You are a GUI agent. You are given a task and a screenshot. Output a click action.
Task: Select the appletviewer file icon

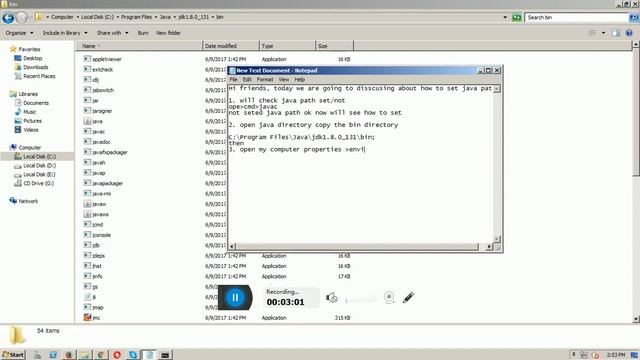[x=87, y=59]
